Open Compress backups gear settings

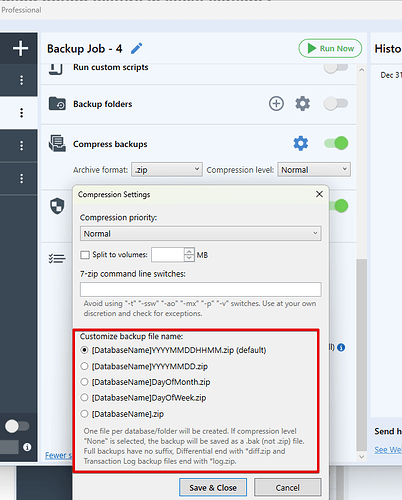[x=301, y=143]
